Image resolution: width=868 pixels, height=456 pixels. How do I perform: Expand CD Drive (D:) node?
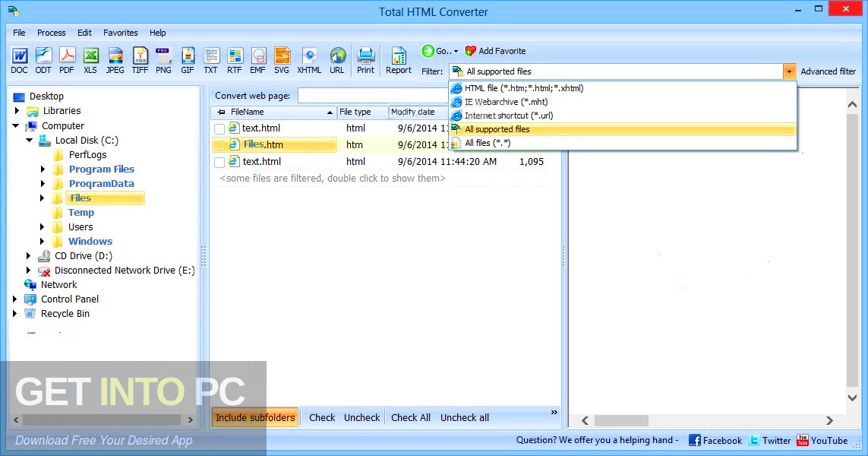pyautogui.click(x=29, y=255)
